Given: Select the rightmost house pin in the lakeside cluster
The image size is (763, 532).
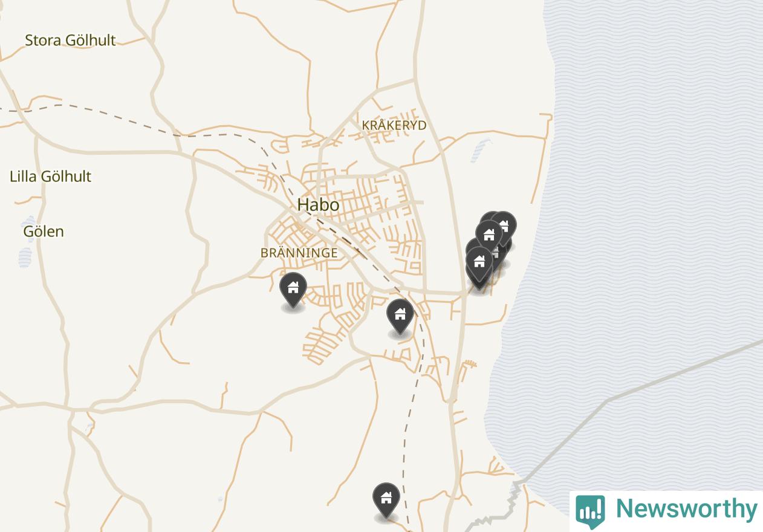Looking at the screenshot, I should (504, 227).
